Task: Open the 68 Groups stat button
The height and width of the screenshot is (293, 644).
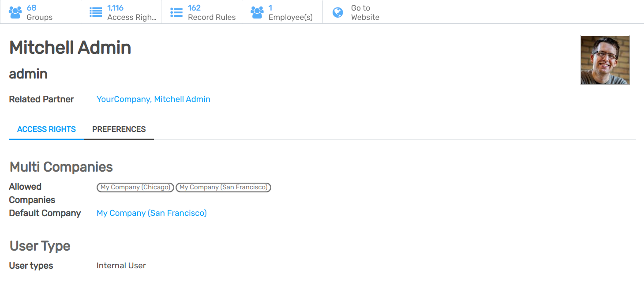Action: coord(39,12)
